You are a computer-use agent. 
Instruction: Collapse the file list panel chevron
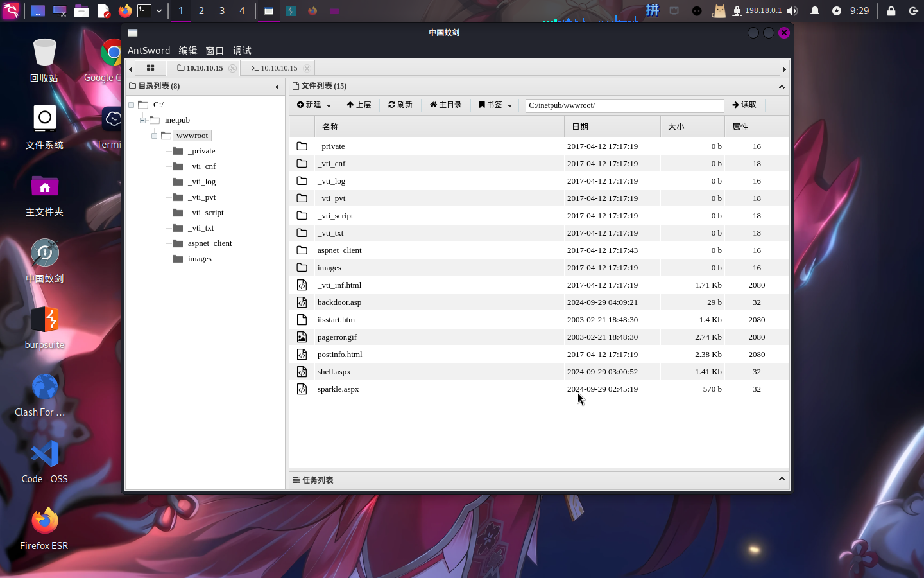(x=782, y=87)
